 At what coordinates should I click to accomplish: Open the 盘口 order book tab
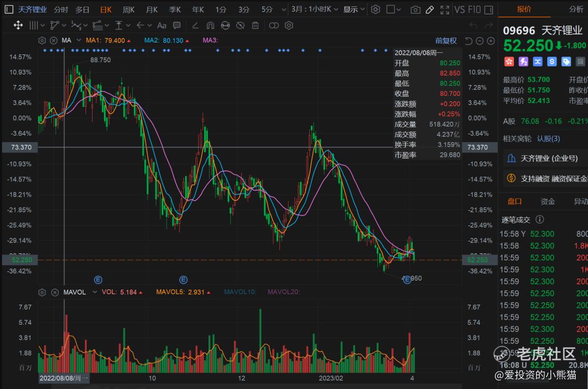pos(514,202)
